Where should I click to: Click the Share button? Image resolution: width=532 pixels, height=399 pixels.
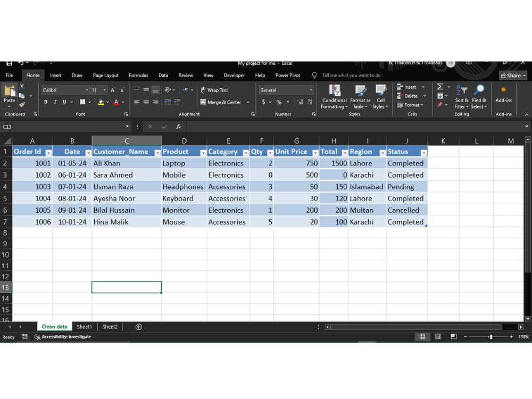[513, 76]
